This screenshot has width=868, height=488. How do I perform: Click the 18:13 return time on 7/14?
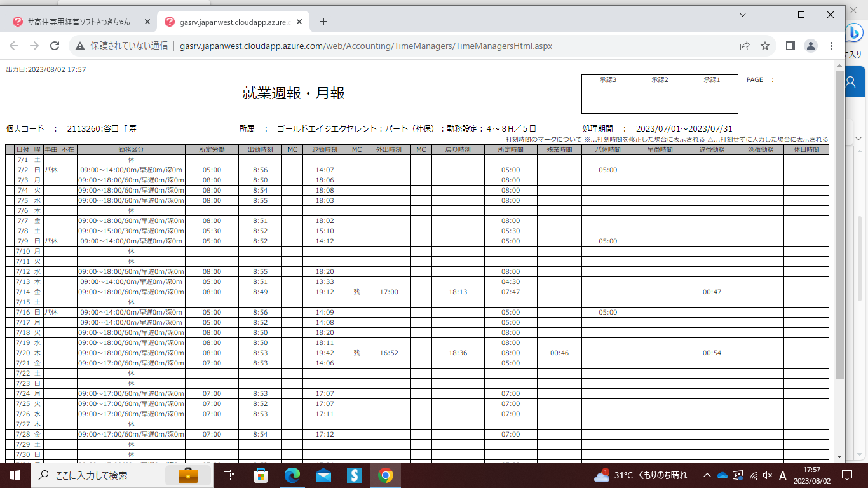[x=458, y=292]
